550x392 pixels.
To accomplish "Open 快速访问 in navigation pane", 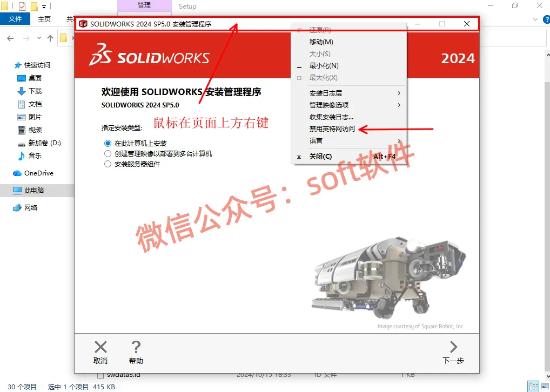I will click(x=37, y=65).
